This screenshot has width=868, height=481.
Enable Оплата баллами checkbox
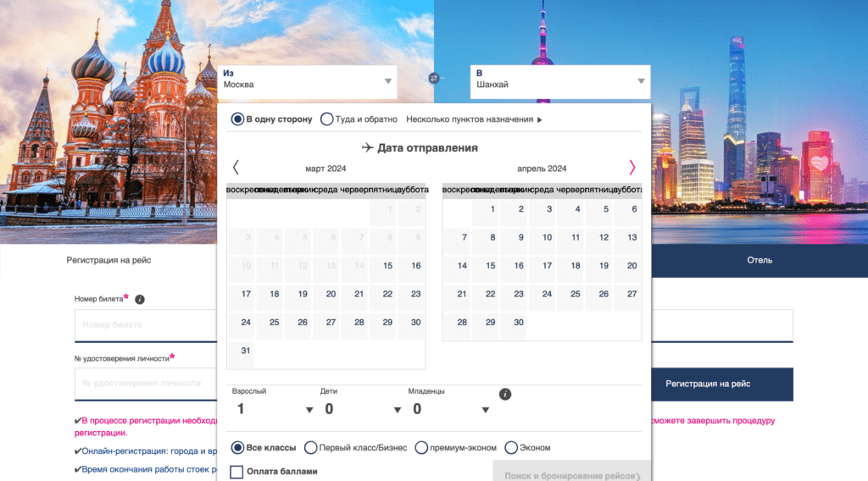236,472
